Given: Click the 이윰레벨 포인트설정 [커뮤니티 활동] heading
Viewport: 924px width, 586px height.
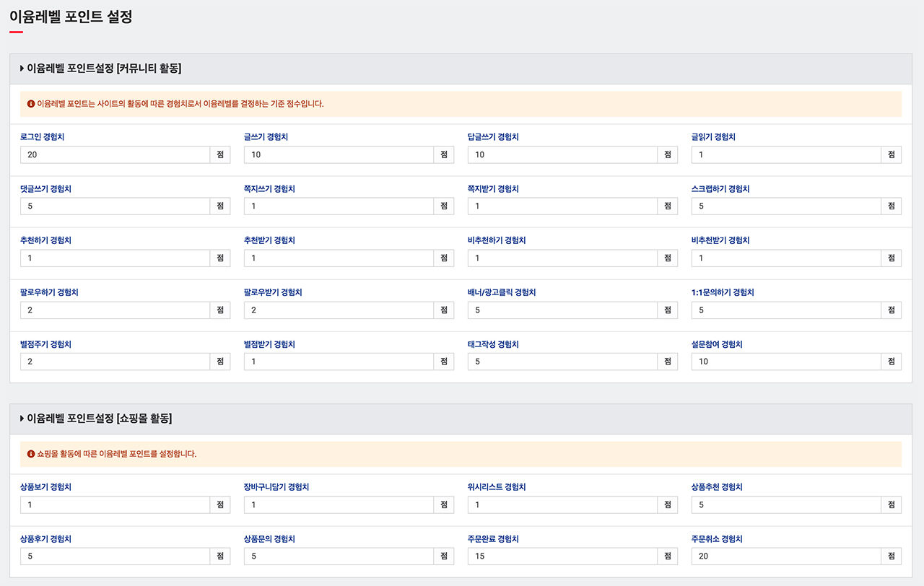Looking at the screenshot, I should pos(104,69).
